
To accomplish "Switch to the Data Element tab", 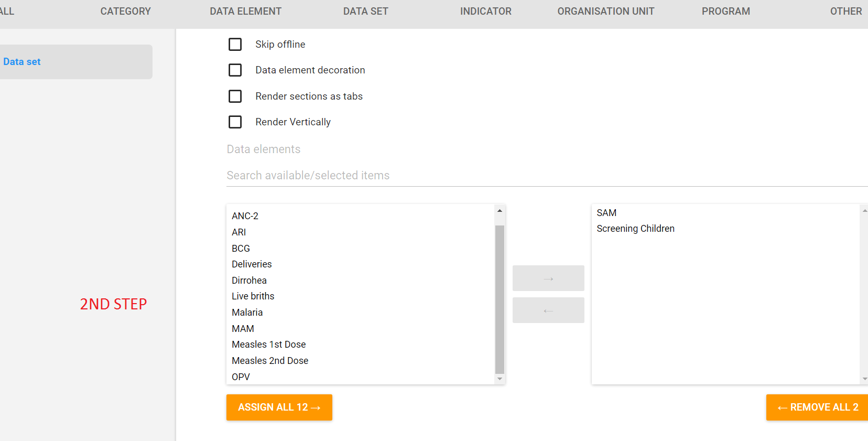I will (x=245, y=12).
